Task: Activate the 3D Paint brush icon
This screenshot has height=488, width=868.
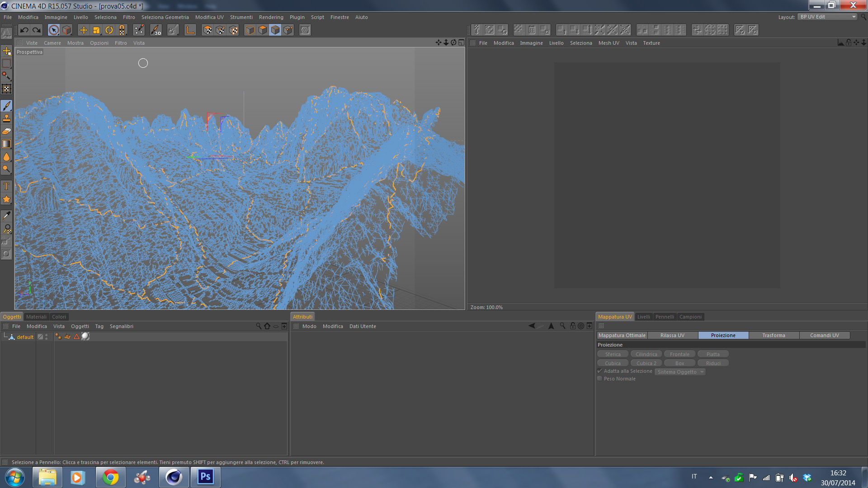Action: [x=156, y=30]
